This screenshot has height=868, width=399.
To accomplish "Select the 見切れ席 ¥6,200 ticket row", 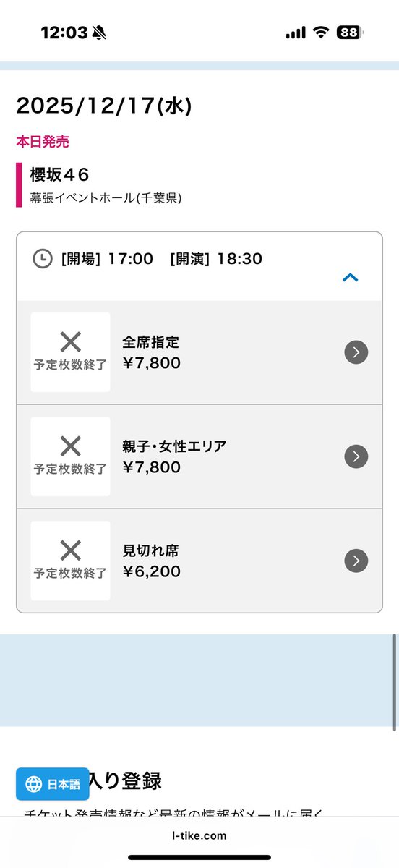I will click(199, 561).
